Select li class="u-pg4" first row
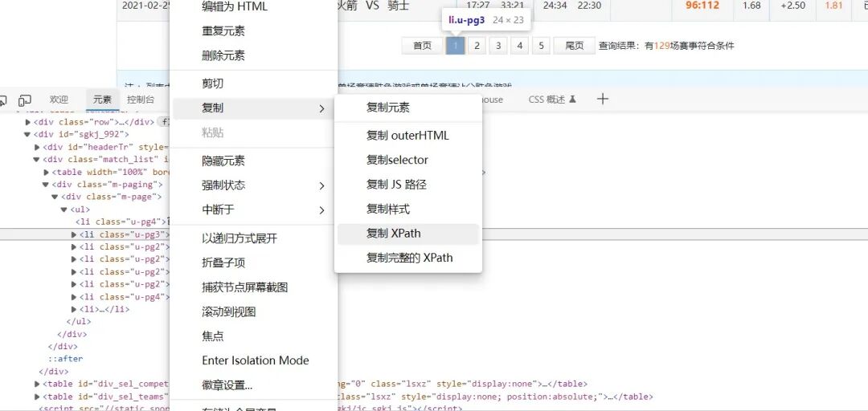This screenshot has height=411, width=868. (122, 222)
